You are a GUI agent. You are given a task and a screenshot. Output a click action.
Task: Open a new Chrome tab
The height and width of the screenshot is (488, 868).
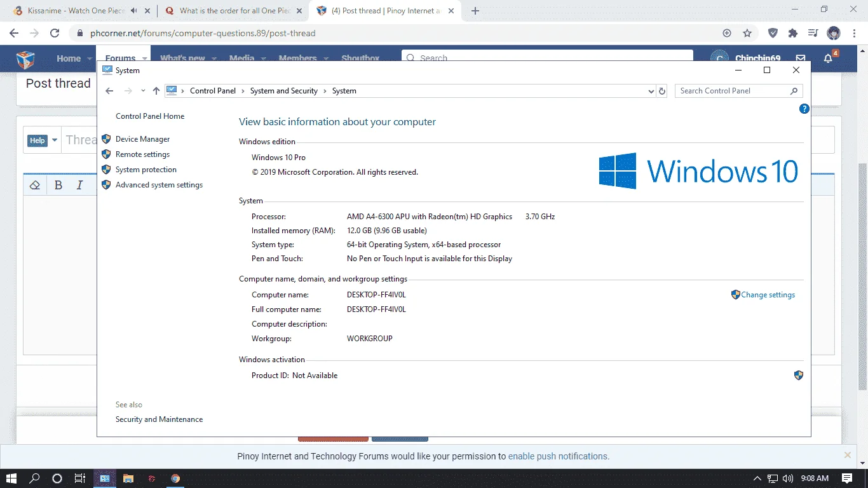[475, 11]
